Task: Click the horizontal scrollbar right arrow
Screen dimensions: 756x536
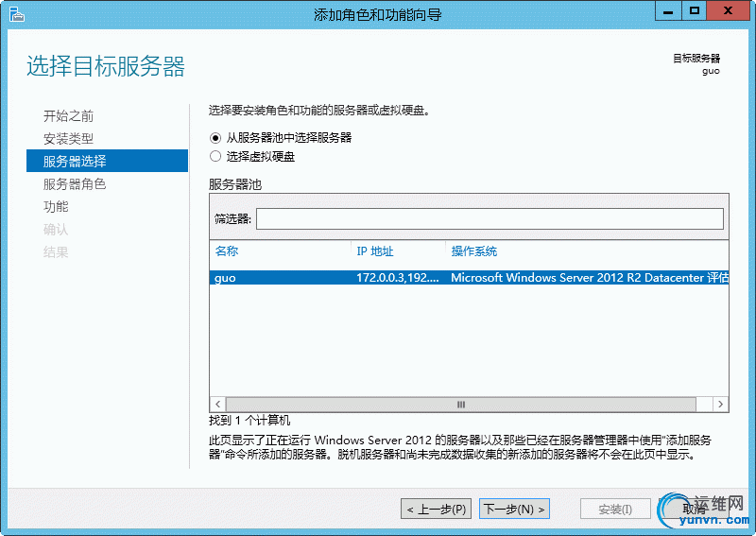Action: pyautogui.click(x=720, y=404)
